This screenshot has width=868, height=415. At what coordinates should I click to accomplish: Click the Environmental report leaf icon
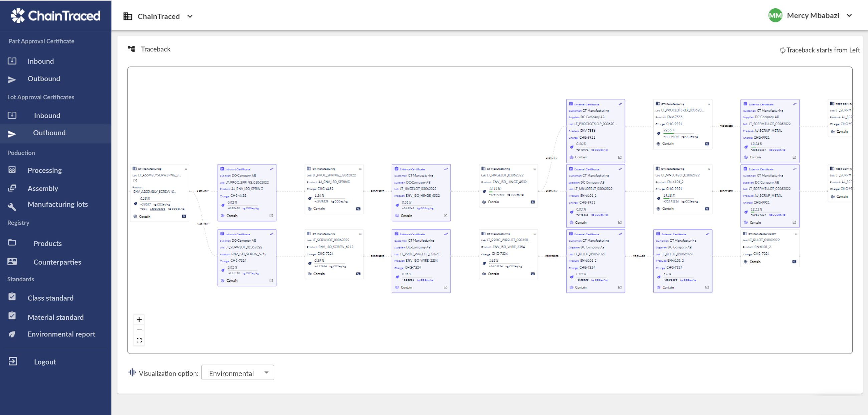pyautogui.click(x=12, y=334)
